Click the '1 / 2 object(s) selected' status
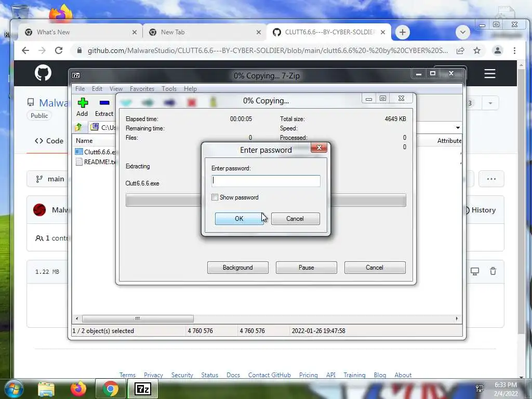The image size is (532, 399). (103, 330)
